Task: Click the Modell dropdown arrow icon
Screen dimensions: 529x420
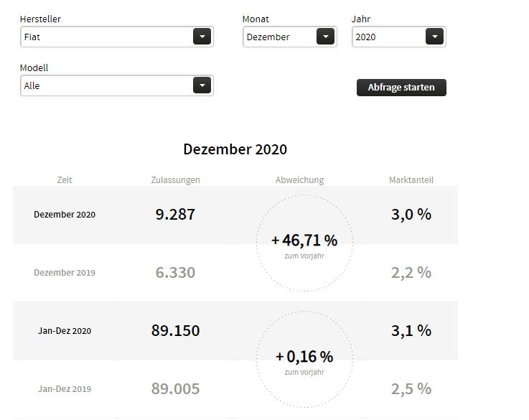Action: 202,85
